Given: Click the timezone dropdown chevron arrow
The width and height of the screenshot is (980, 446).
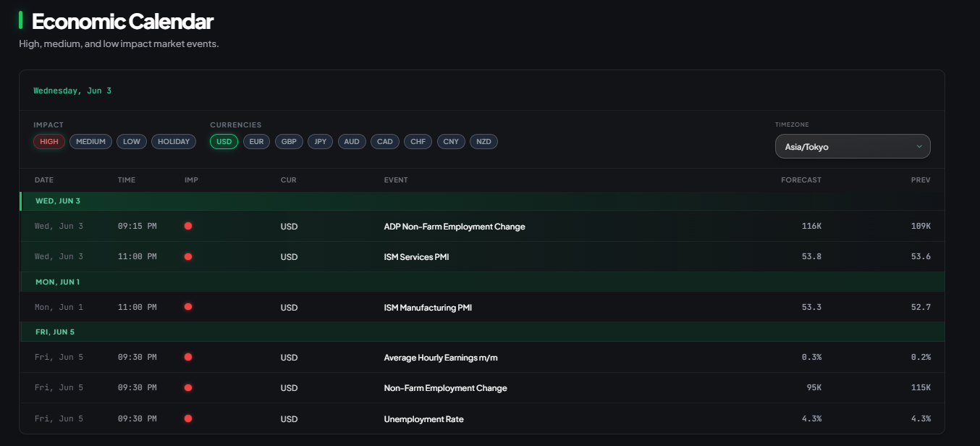Looking at the screenshot, I should [919, 146].
